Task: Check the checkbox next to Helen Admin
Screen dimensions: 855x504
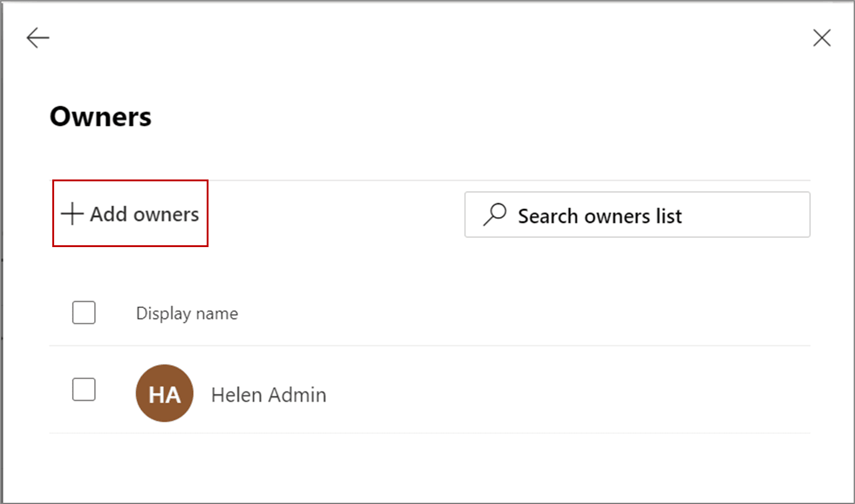Action: click(x=84, y=390)
